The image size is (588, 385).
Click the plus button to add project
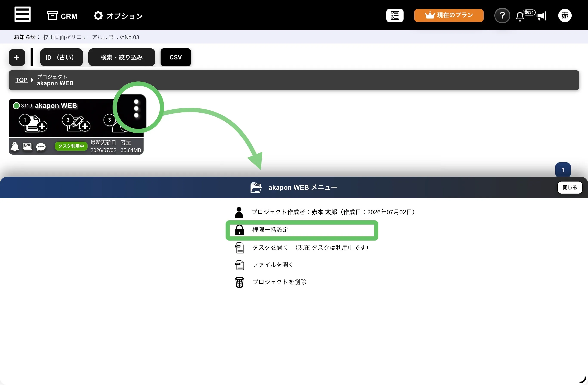coord(17,57)
